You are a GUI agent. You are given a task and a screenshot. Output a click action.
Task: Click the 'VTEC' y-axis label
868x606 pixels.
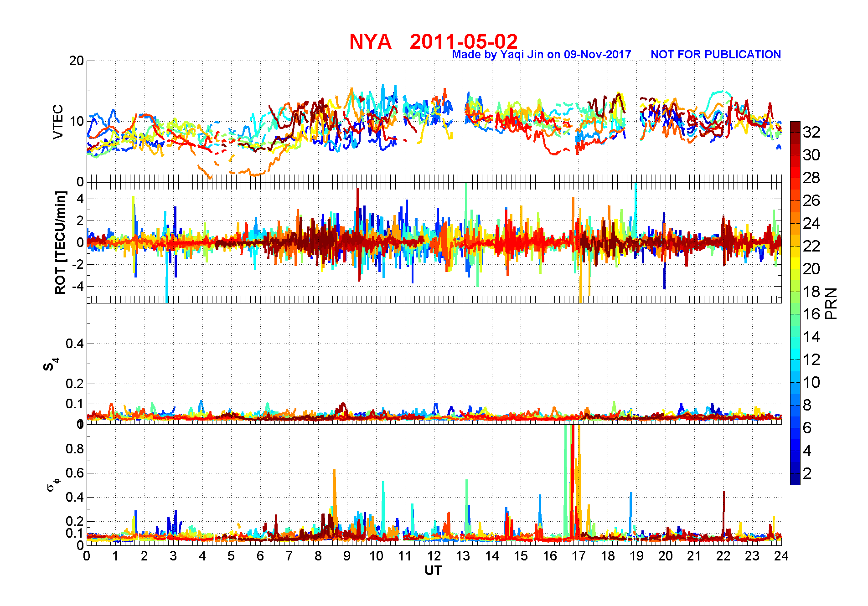coord(58,122)
